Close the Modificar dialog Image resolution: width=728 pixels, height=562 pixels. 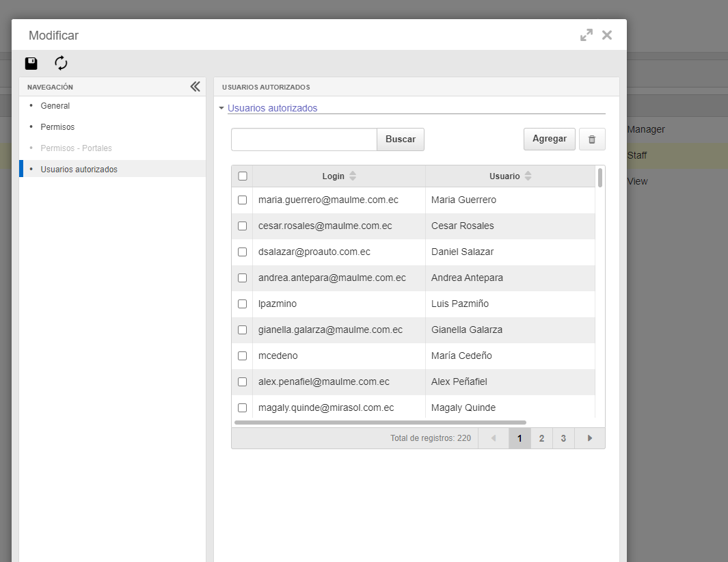pos(607,35)
